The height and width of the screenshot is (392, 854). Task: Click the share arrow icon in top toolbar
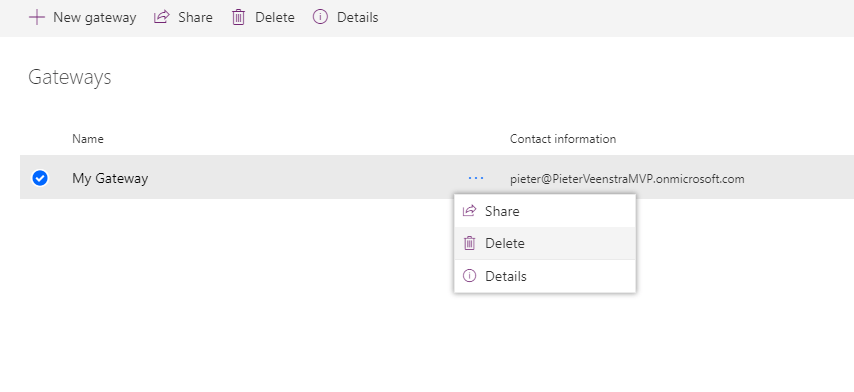tap(162, 17)
